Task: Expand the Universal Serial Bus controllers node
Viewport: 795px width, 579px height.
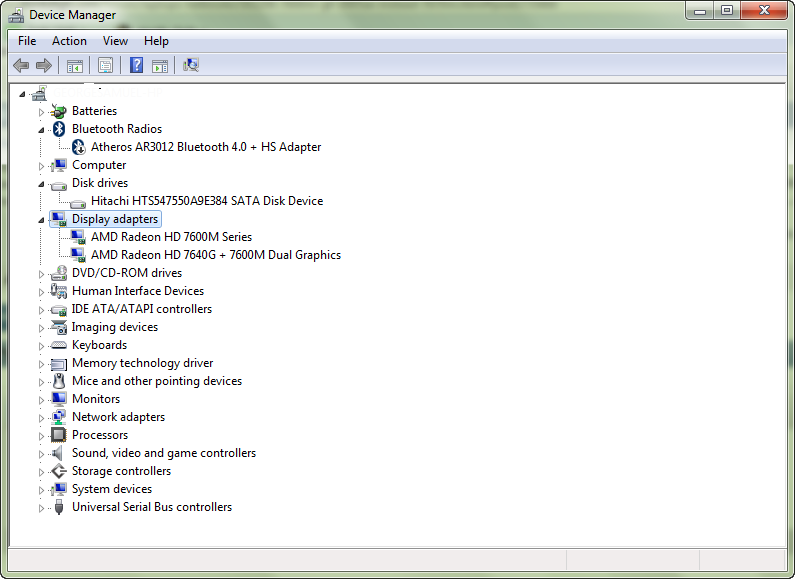Action: 42,508
